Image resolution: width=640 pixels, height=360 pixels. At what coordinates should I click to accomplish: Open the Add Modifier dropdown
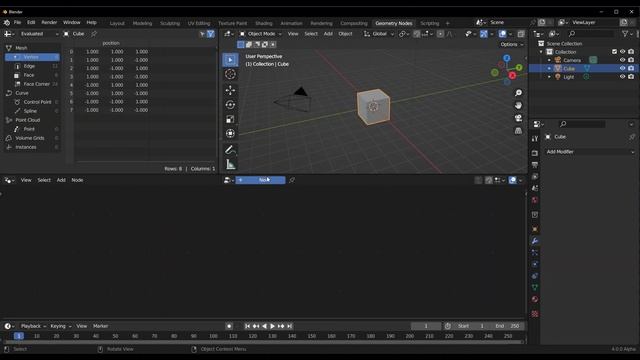tap(590, 152)
